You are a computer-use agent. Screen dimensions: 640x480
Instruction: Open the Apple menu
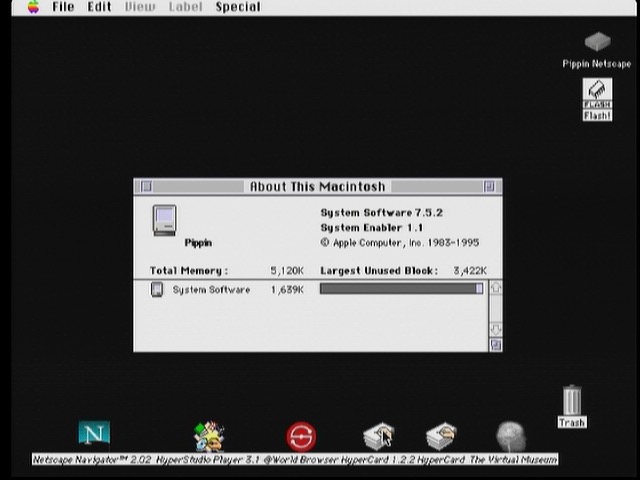click(33, 7)
